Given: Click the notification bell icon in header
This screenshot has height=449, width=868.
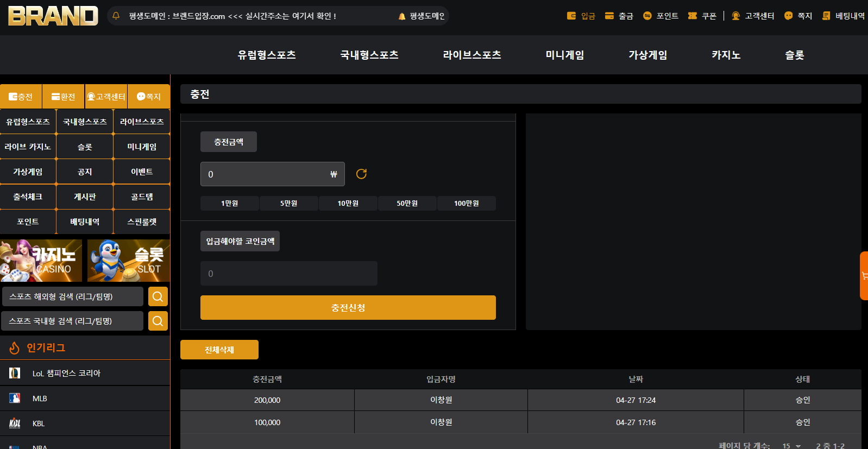Looking at the screenshot, I should (116, 16).
